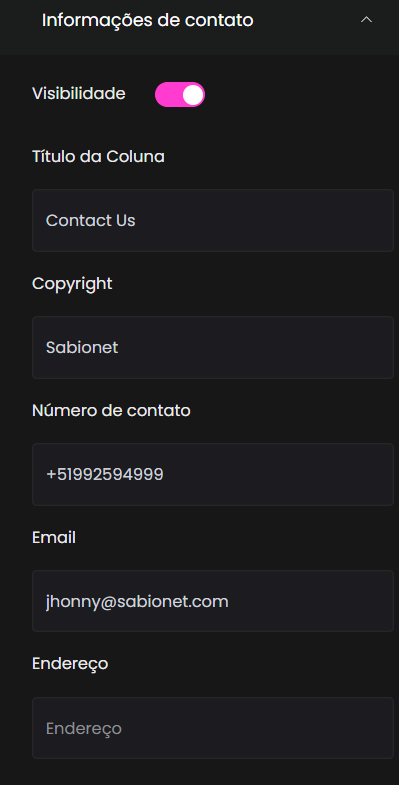Click the Endereço placeholder text

pos(84,728)
